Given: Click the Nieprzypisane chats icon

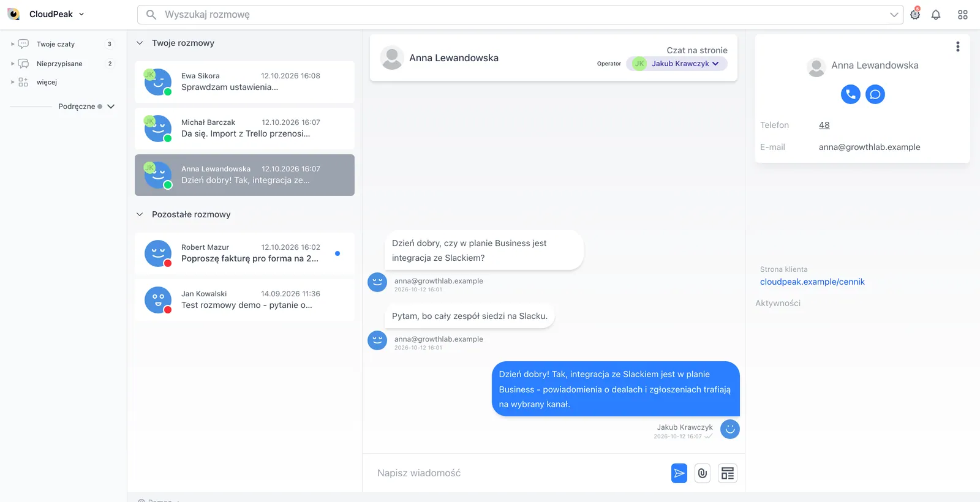Looking at the screenshot, I should [23, 64].
